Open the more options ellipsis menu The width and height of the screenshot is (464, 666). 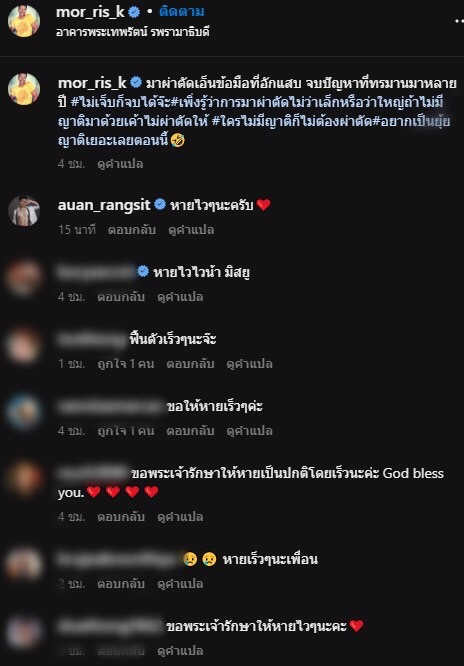pyautogui.click(x=459, y=21)
